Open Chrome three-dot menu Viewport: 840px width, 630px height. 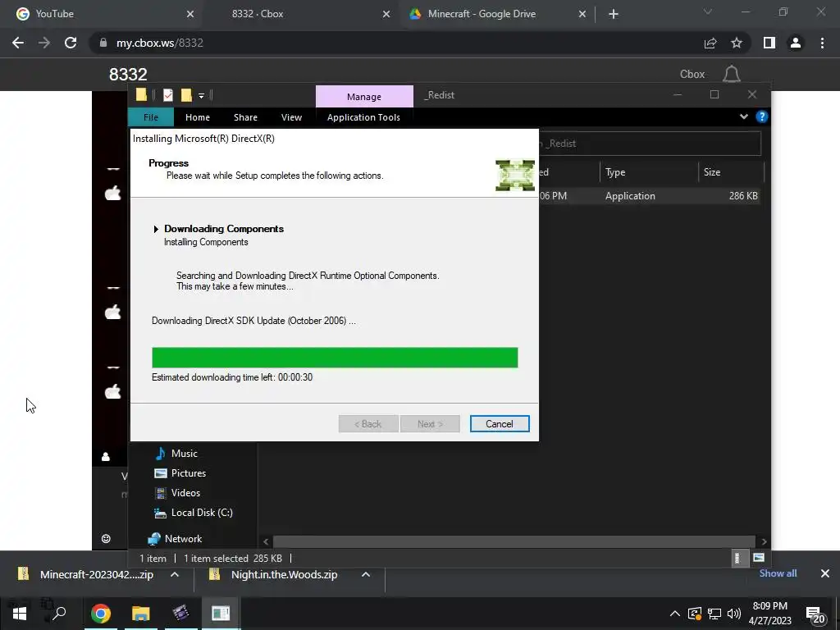coord(822,43)
